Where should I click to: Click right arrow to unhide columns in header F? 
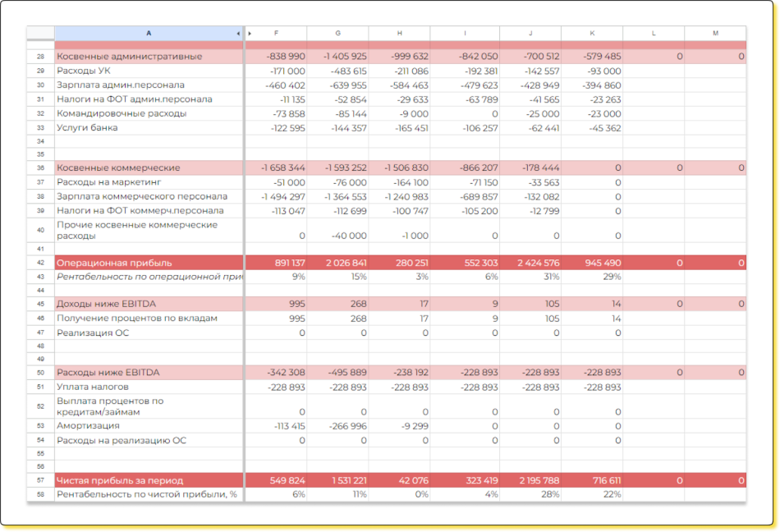click(250, 34)
